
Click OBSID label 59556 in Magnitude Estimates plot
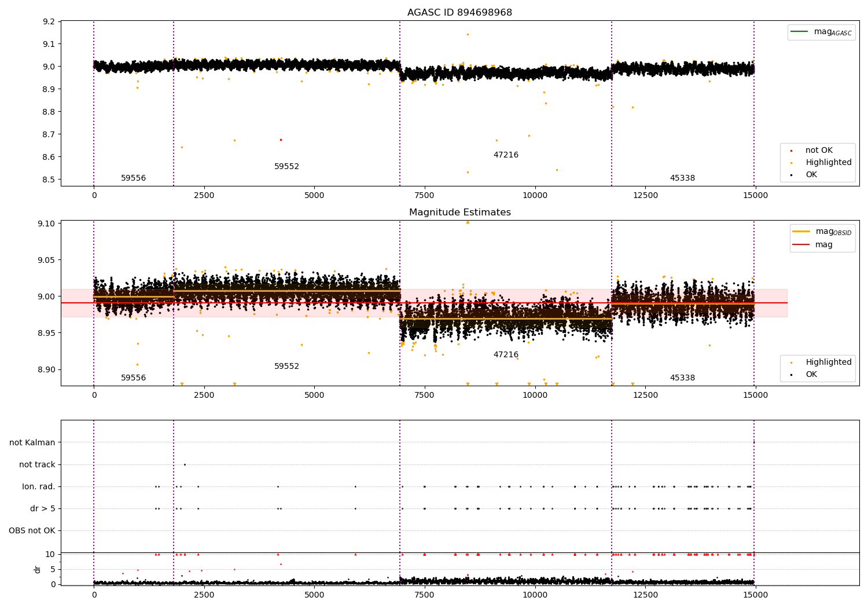coord(133,378)
